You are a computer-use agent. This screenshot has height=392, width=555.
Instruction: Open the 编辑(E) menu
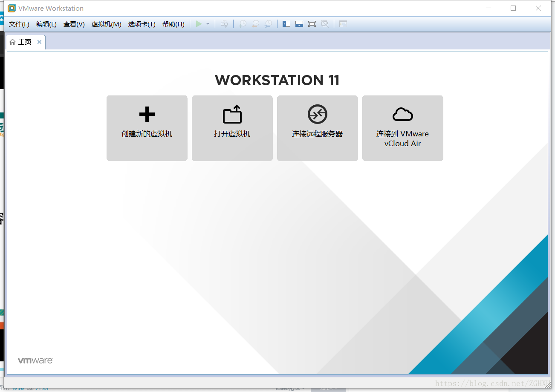click(46, 24)
